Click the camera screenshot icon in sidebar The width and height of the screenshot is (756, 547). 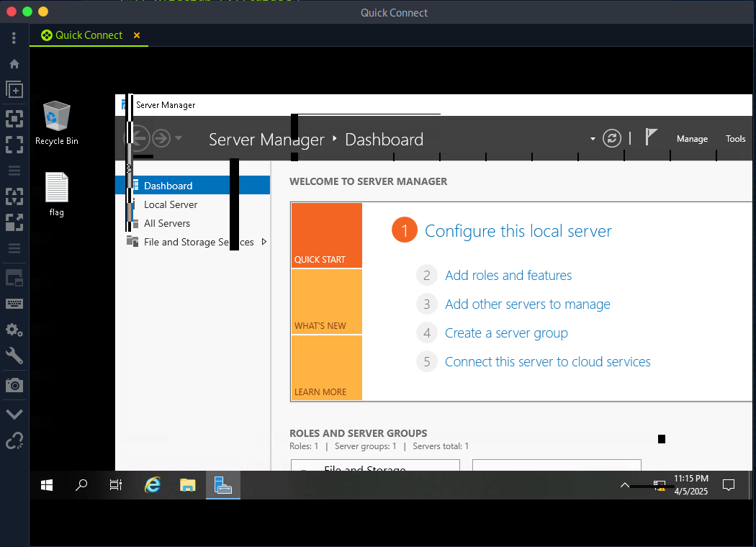point(14,386)
